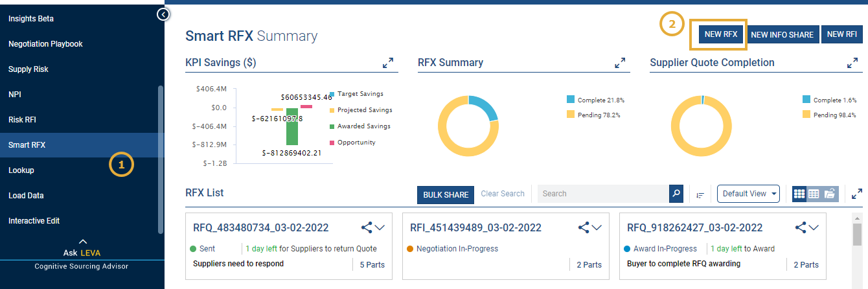Expand the RFX List to fullscreen

[857, 194]
